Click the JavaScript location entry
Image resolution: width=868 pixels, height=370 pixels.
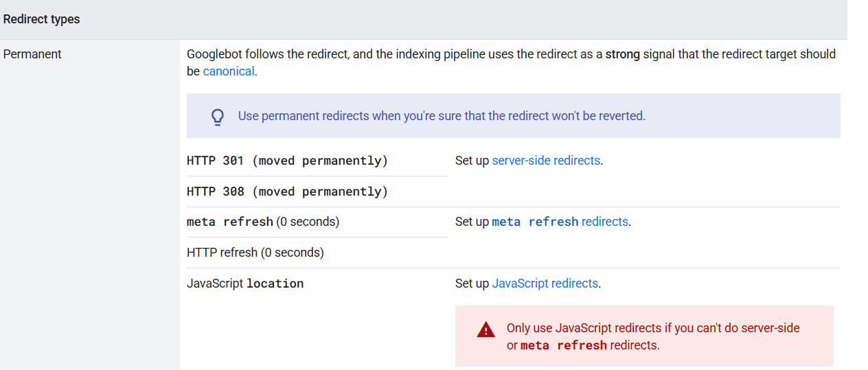click(245, 283)
